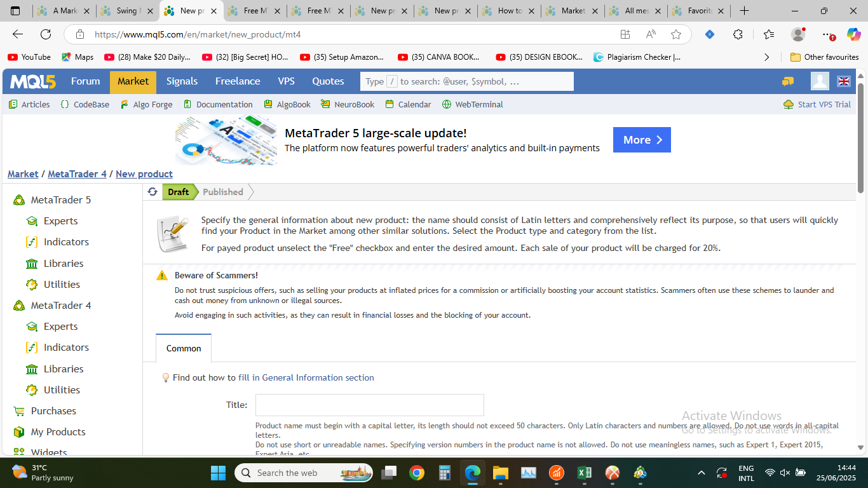Click the Articles icon in the sub-navigation
The width and height of the screenshot is (868, 488).
click(x=13, y=104)
